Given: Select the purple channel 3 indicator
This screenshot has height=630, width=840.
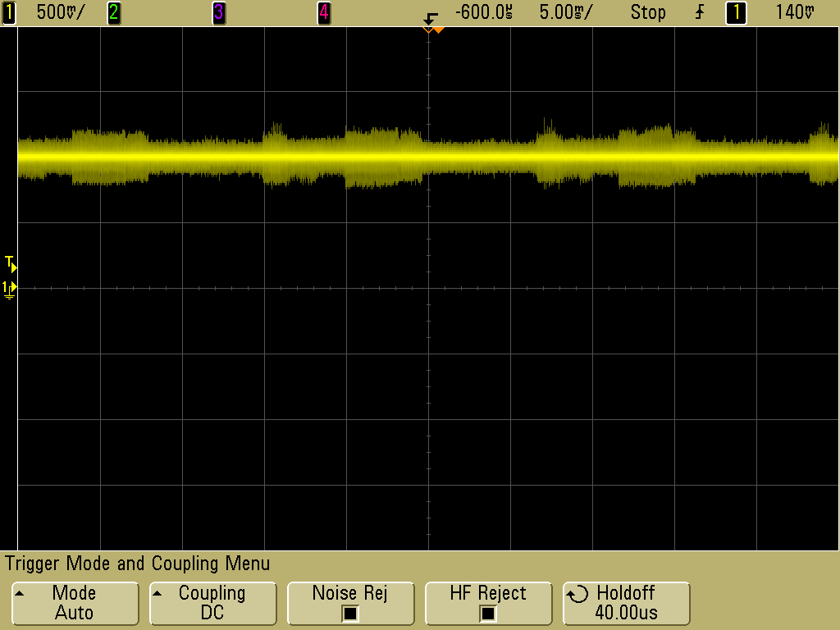Looking at the screenshot, I should coord(218,12).
